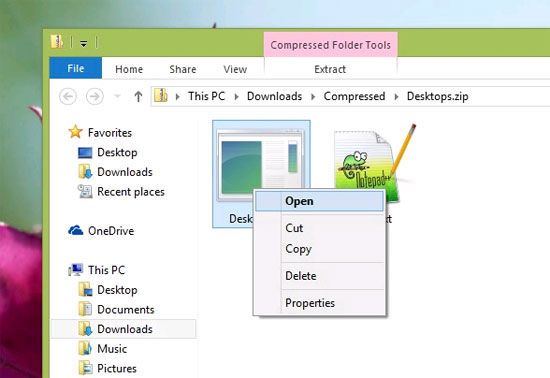Open recent locations dropdown arrow
Screen dimensions: 550x378
click(118, 96)
